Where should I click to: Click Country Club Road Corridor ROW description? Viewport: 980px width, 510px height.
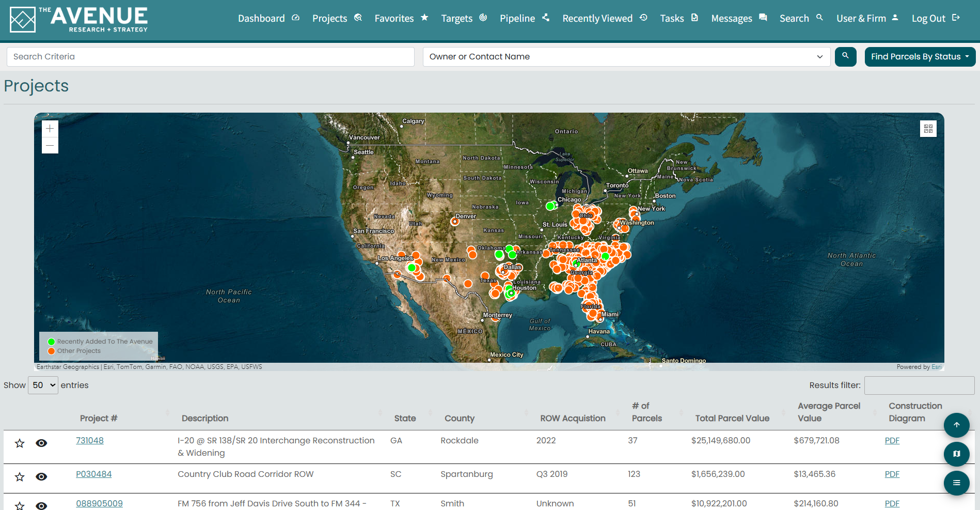click(246, 474)
